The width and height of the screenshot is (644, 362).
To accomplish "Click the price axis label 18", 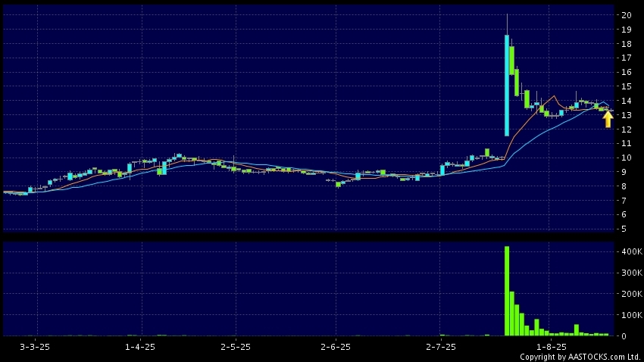I will coord(627,44).
